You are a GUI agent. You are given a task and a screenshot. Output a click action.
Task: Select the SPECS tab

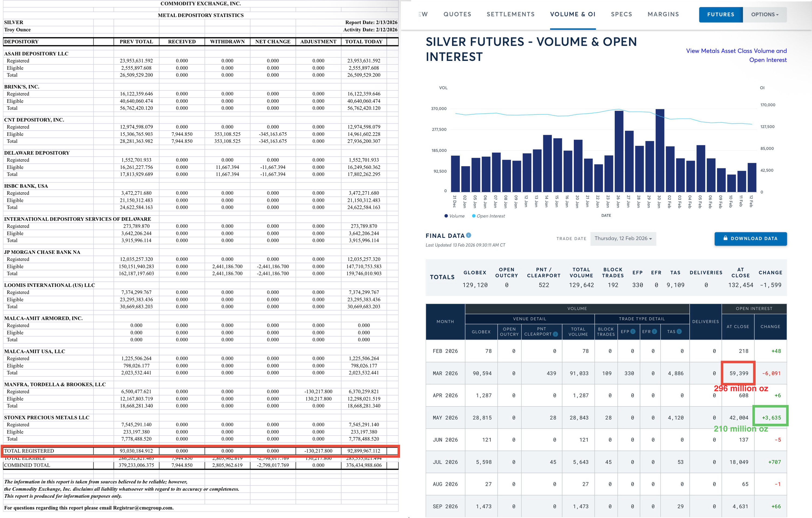pyautogui.click(x=621, y=14)
